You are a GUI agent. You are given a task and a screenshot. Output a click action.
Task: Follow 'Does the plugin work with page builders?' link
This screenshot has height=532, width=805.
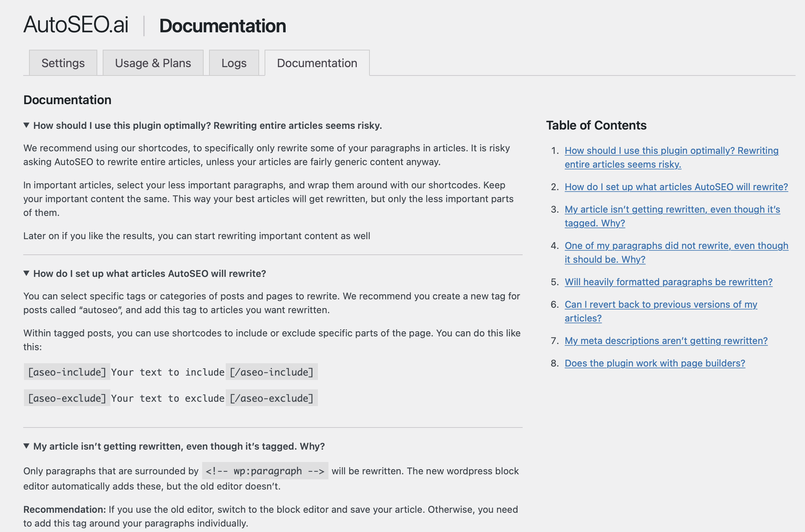pyautogui.click(x=655, y=363)
